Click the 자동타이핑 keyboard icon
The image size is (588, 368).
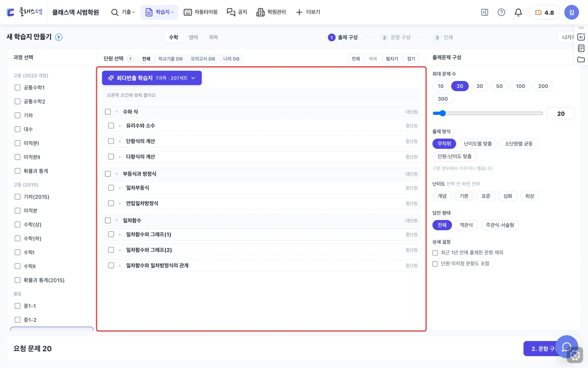coord(187,12)
